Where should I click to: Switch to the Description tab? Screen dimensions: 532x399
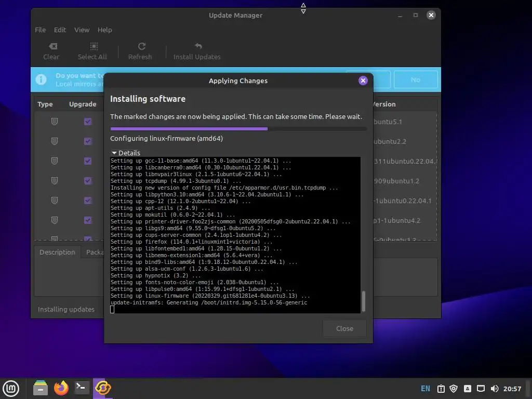(57, 252)
